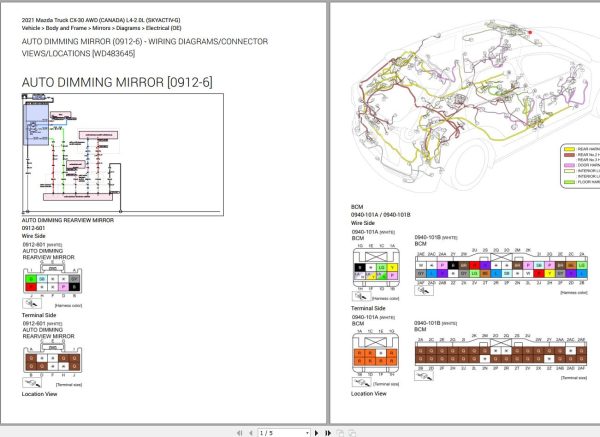Click 'Mirrors' in the breadcrumb path
Image resolution: width=600 pixels, height=437 pixels.
coord(101,28)
